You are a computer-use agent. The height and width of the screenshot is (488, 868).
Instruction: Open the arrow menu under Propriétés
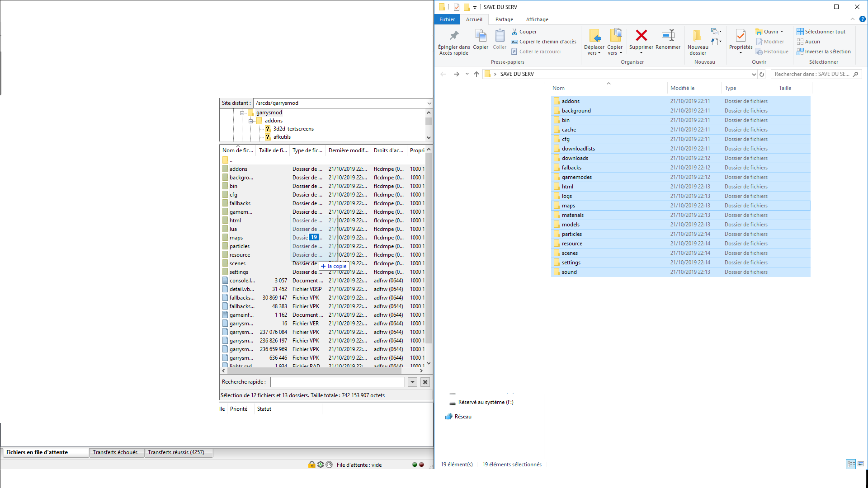pyautogui.click(x=741, y=53)
